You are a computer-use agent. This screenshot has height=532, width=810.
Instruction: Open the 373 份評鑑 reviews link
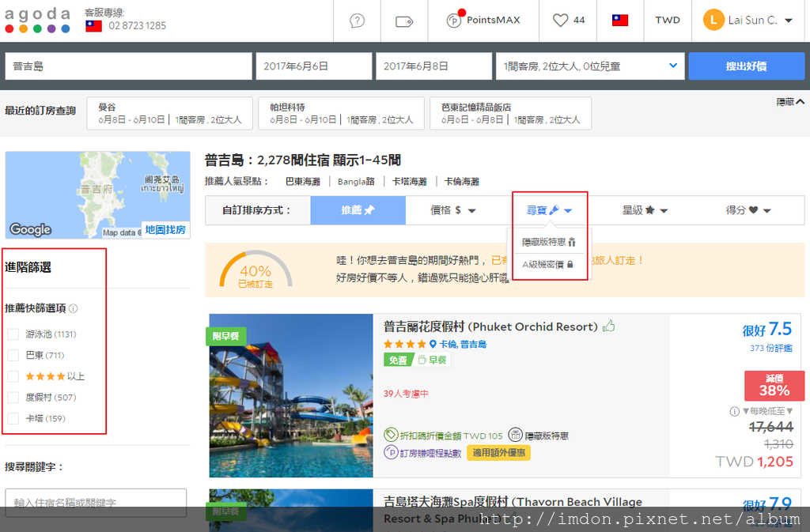[x=770, y=349]
